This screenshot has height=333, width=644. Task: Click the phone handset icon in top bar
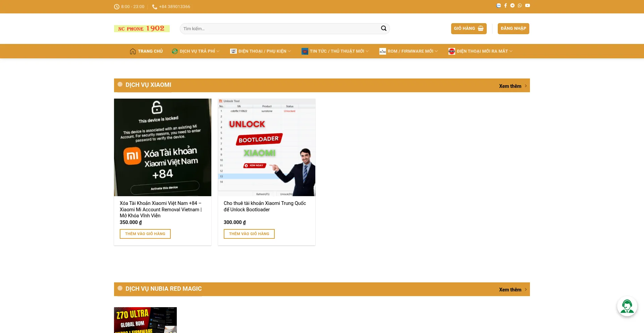point(155,7)
